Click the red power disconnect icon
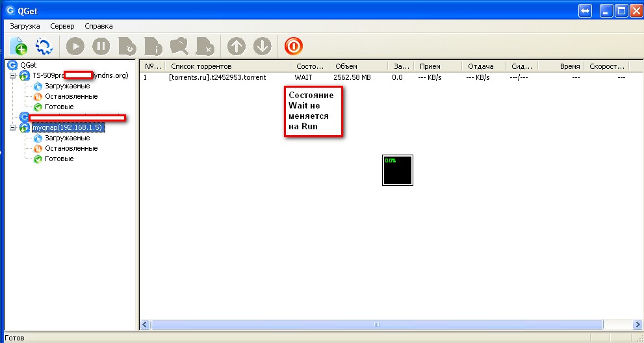 pyautogui.click(x=293, y=46)
